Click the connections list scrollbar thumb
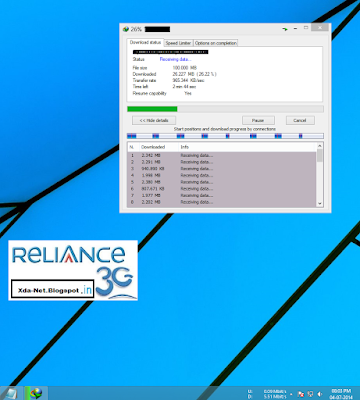This screenshot has height=400, width=360. point(320,156)
